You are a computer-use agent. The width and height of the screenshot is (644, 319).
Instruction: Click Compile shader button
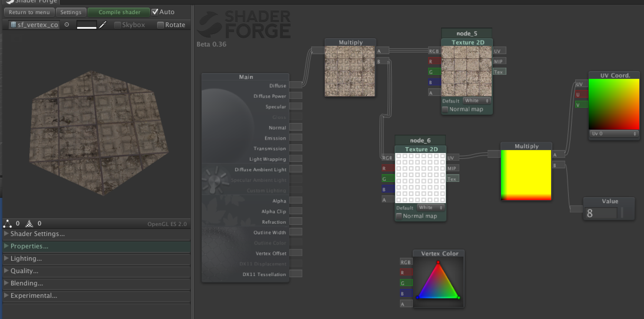(119, 12)
